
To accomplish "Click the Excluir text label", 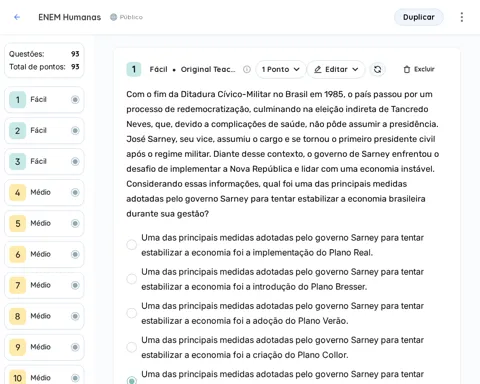I will click(424, 69).
